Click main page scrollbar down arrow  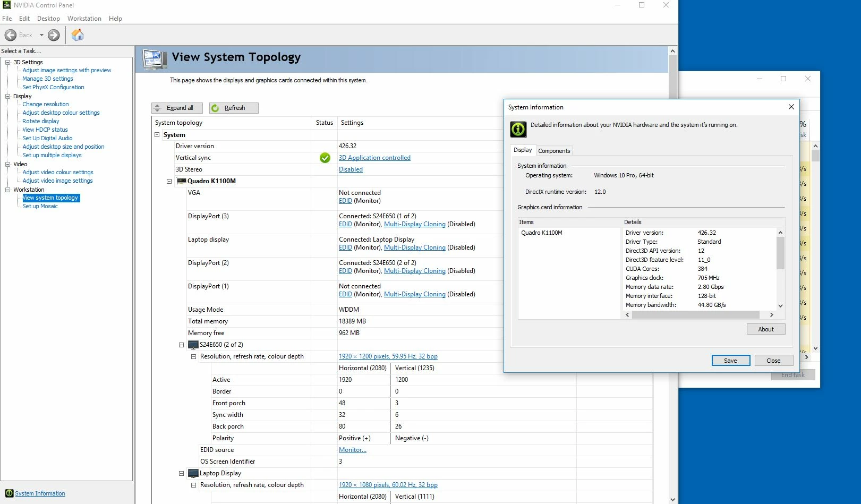(x=672, y=499)
